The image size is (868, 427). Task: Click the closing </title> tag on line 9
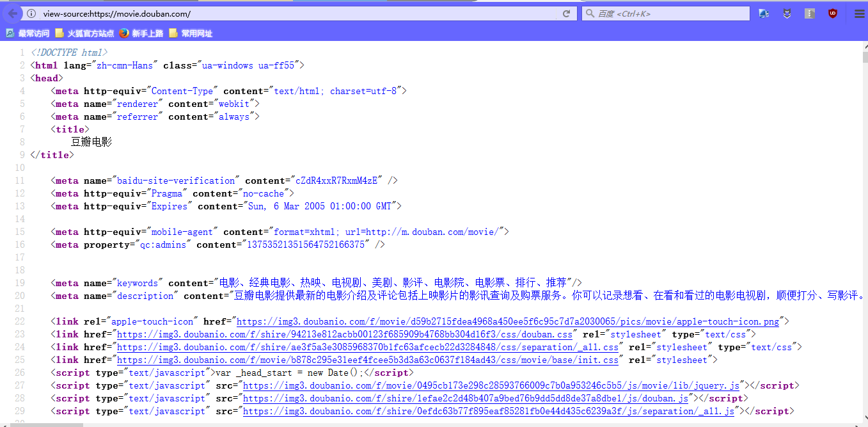52,155
